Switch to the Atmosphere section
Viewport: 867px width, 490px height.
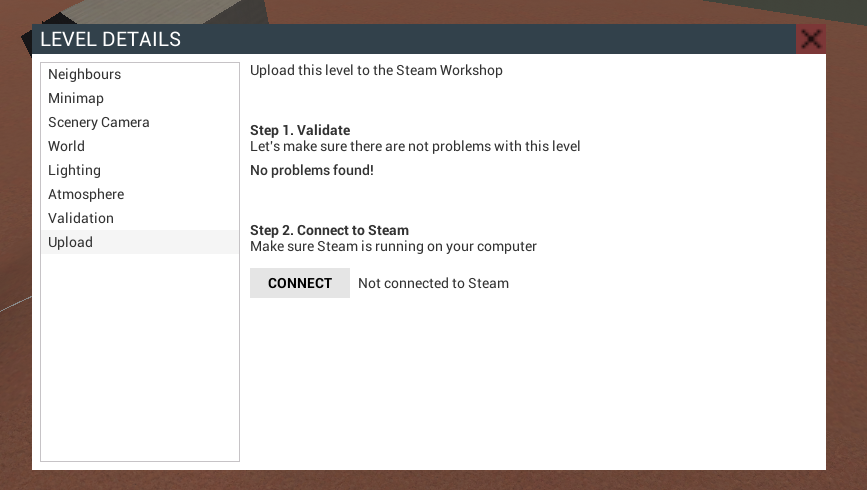(140, 194)
